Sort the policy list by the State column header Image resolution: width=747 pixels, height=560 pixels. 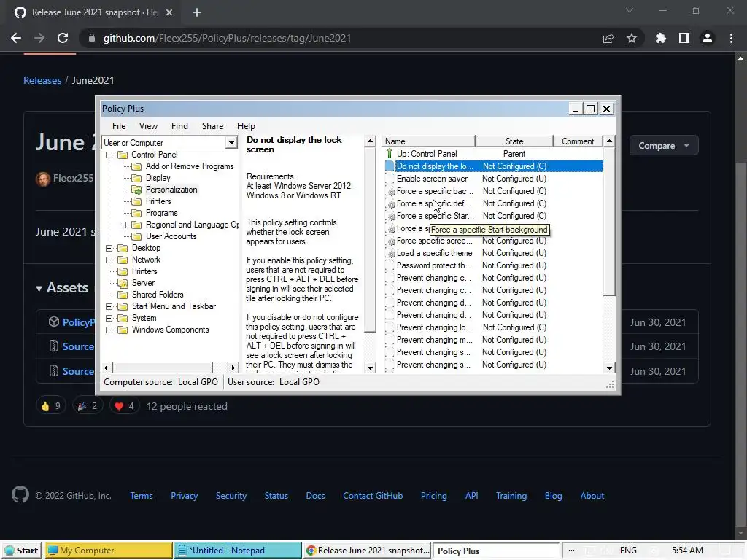coord(514,141)
